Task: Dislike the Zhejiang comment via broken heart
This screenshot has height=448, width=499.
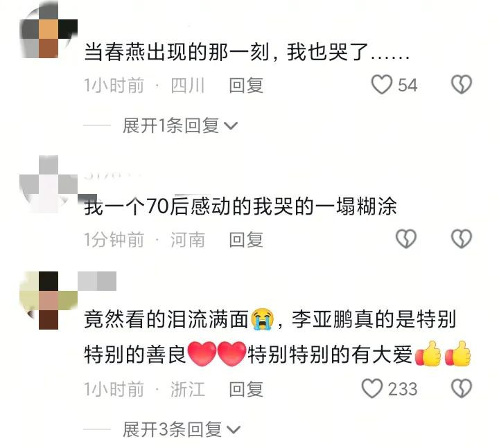Action: pos(462,388)
